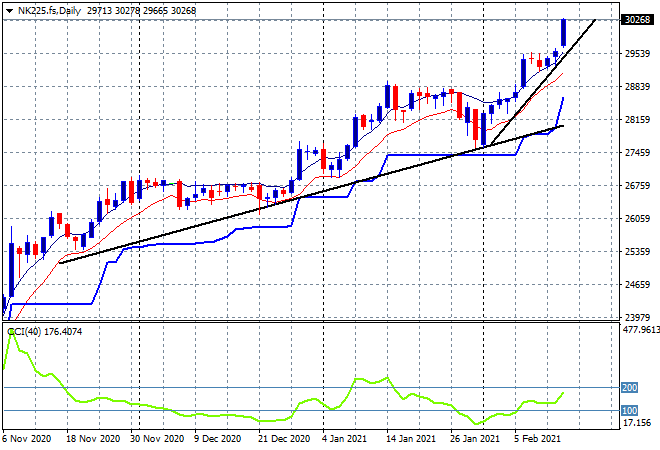Click the date label 4 Jan 2021
The width and height of the screenshot is (660, 450).
coord(345,439)
